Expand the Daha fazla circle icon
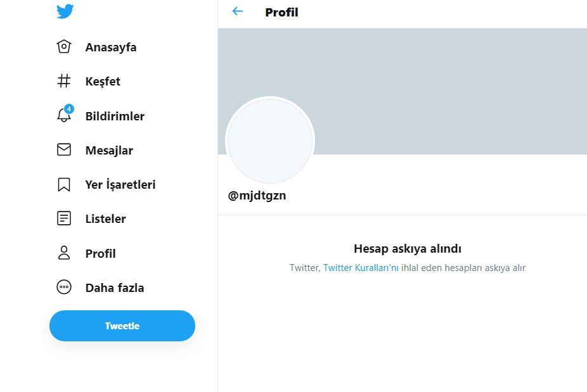 click(x=64, y=288)
